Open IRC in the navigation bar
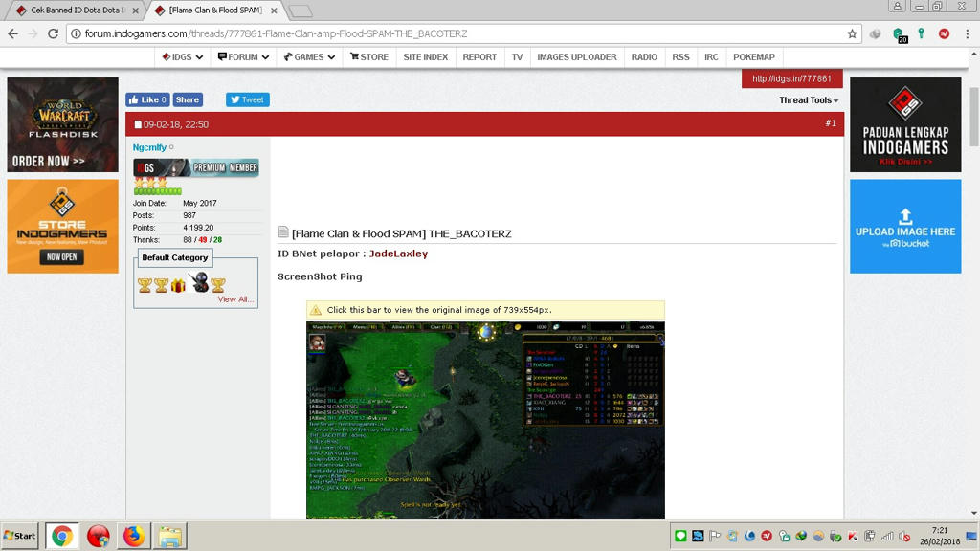980x551 pixels. [711, 56]
